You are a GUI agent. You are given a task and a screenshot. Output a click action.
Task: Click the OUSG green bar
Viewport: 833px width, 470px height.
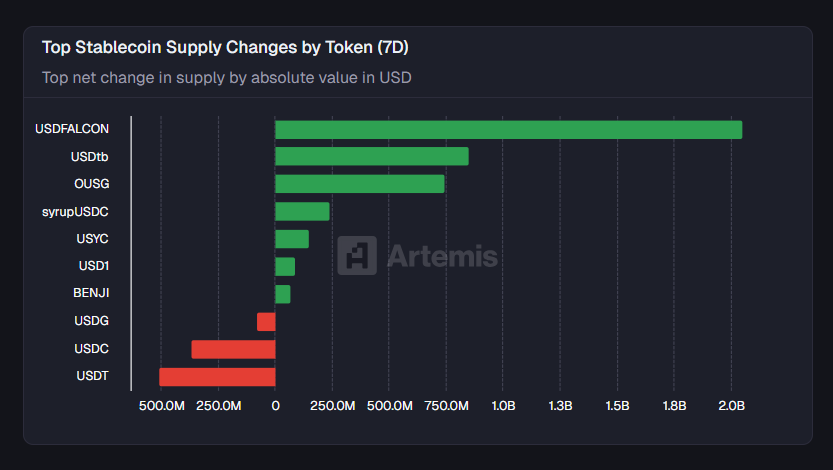(359, 184)
